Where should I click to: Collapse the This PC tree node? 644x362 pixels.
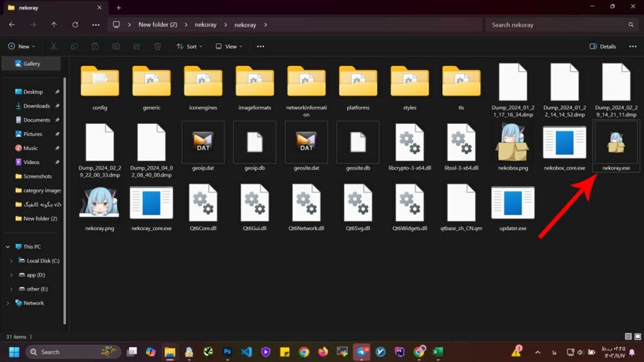8,246
